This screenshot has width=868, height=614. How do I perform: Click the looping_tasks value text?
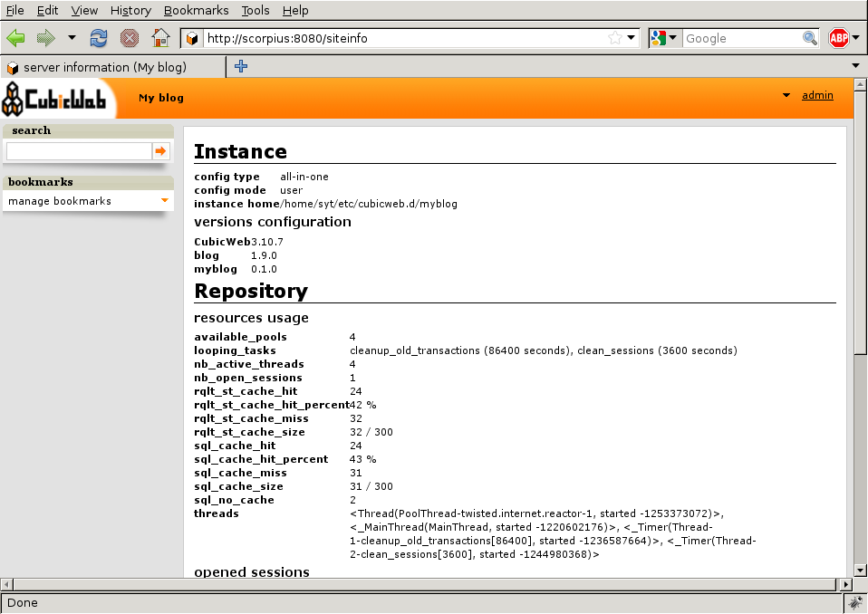[543, 350]
